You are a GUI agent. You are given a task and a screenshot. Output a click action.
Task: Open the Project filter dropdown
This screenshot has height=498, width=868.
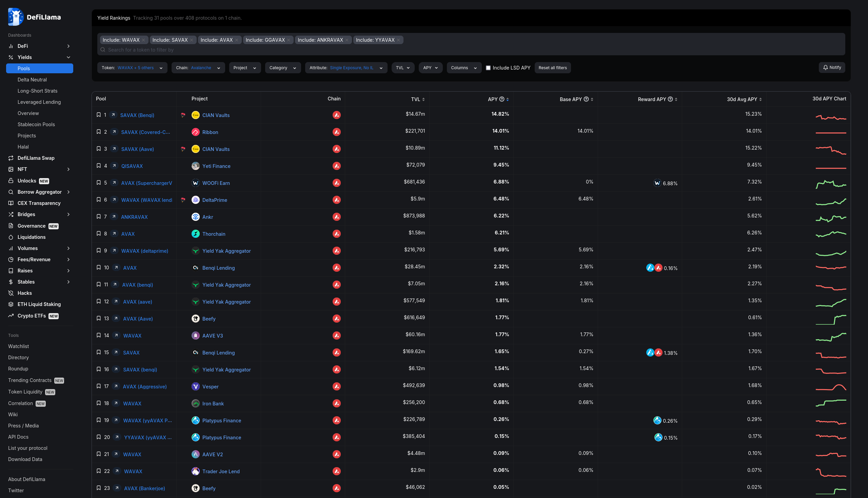coord(245,68)
